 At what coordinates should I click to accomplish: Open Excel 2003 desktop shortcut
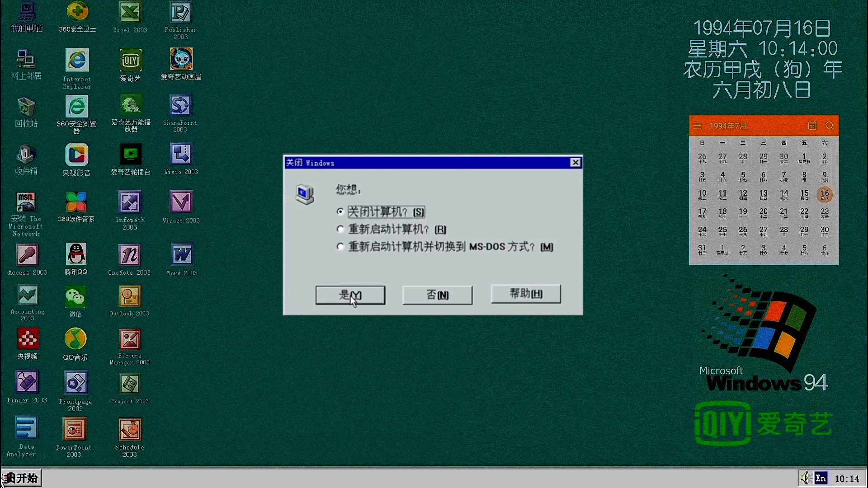[130, 17]
